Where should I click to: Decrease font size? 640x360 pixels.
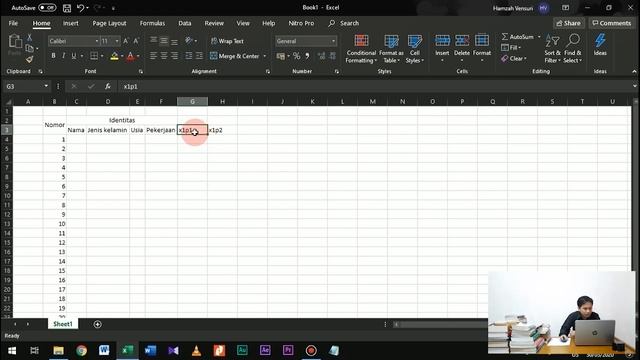pyautogui.click(x=136, y=41)
